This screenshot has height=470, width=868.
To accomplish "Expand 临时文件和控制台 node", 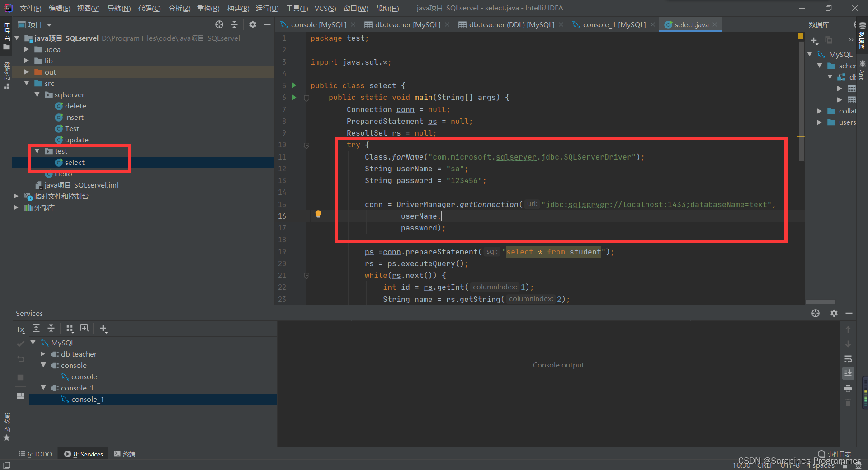I will [x=16, y=196].
